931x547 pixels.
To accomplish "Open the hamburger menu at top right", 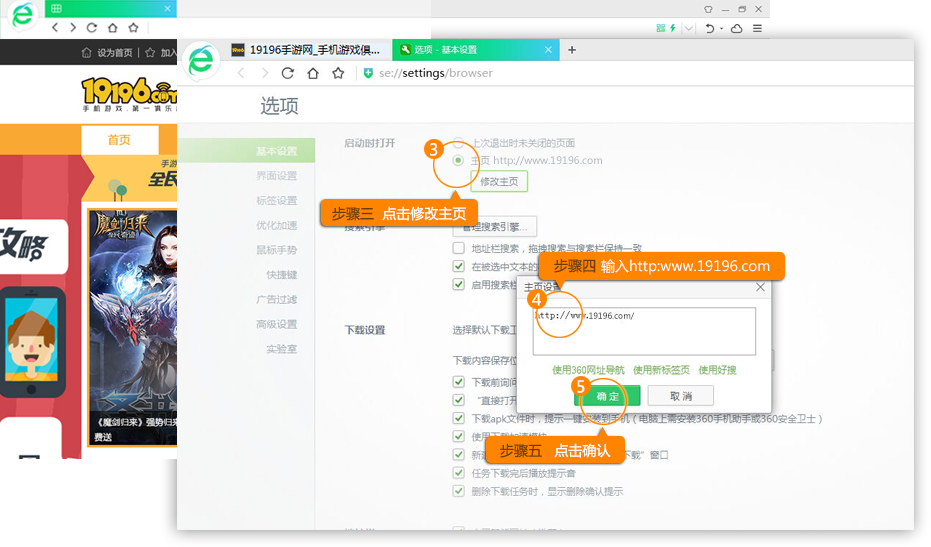I will 757,29.
